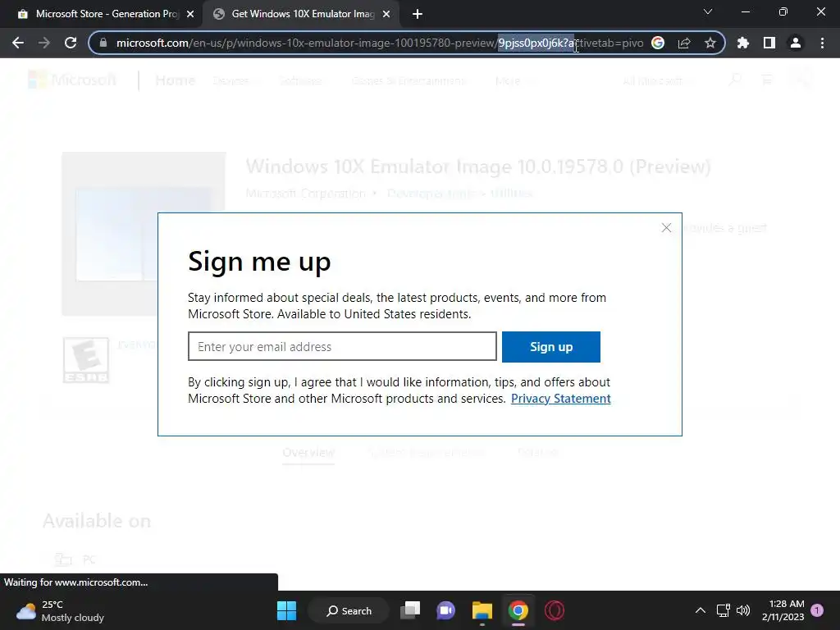Open the Opera browser from the taskbar
840x630 pixels.
pos(555,610)
